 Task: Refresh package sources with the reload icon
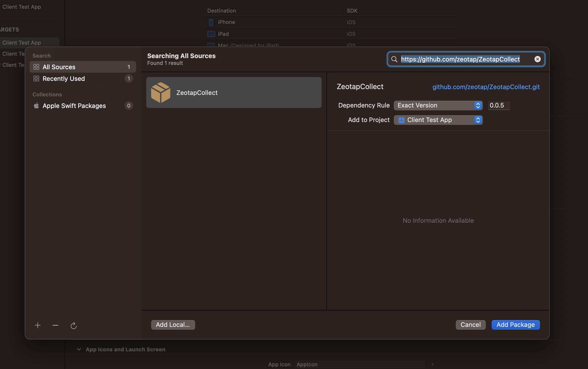click(x=73, y=325)
